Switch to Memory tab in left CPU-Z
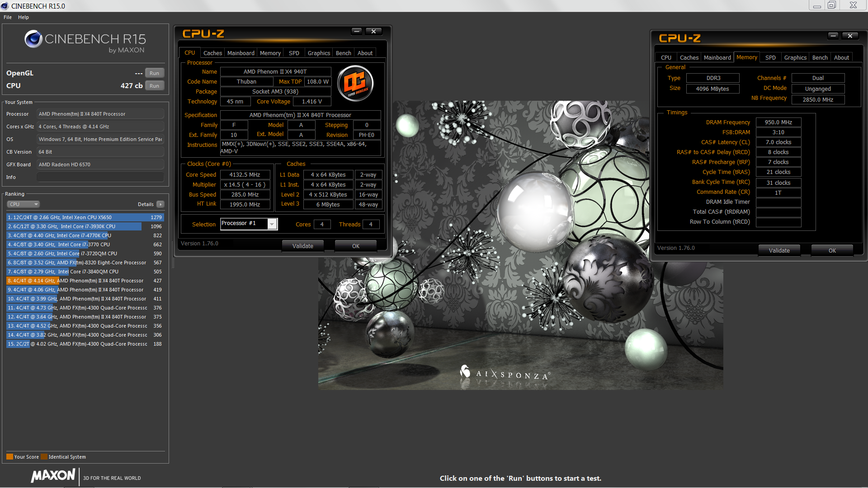This screenshot has height=488, width=868. tap(270, 53)
